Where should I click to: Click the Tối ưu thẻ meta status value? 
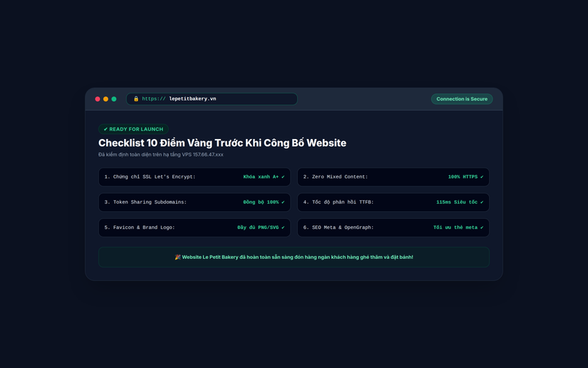coord(458,228)
